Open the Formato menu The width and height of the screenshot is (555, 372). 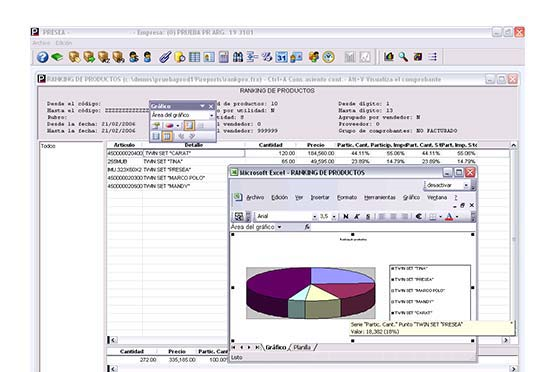click(347, 198)
